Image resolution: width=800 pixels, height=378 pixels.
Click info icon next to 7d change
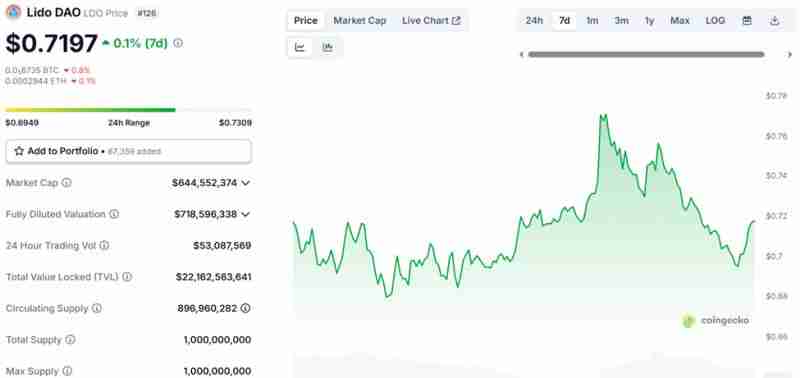click(178, 43)
